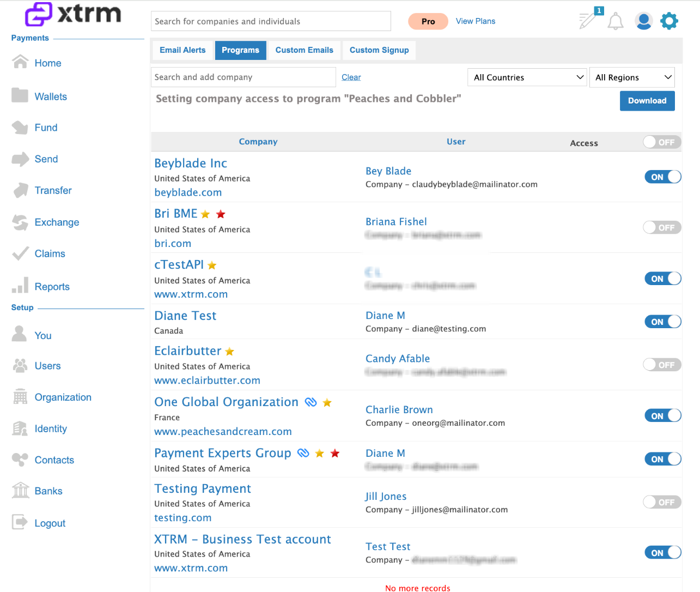Open user Jill Jones
Screen dimensions: 700x592
coord(386,497)
